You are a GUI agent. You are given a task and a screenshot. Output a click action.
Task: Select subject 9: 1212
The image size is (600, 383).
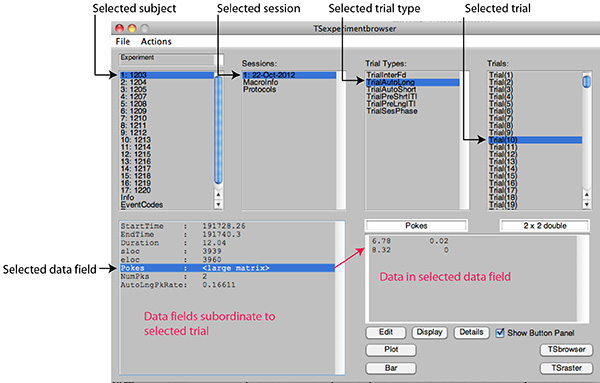pos(167,133)
